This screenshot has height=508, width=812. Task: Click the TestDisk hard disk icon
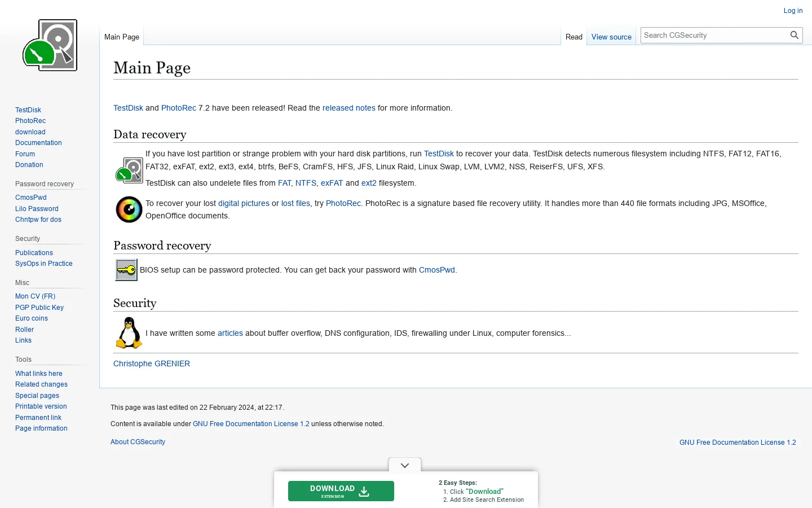point(129,170)
